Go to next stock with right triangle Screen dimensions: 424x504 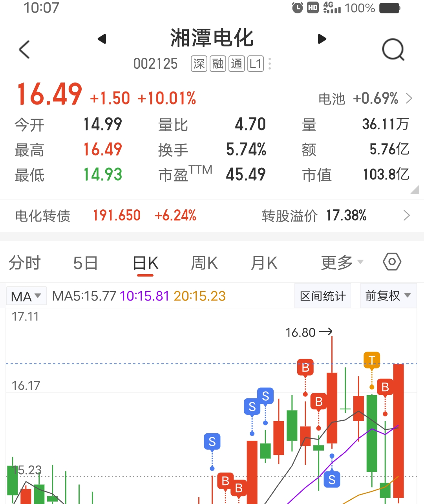322,39
